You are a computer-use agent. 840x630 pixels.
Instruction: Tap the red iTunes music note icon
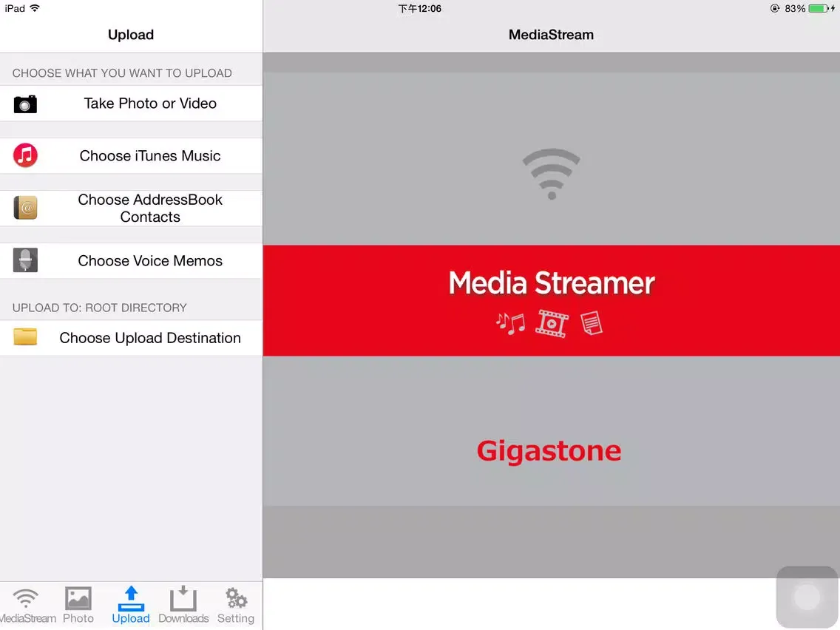pyautogui.click(x=25, y=155)
